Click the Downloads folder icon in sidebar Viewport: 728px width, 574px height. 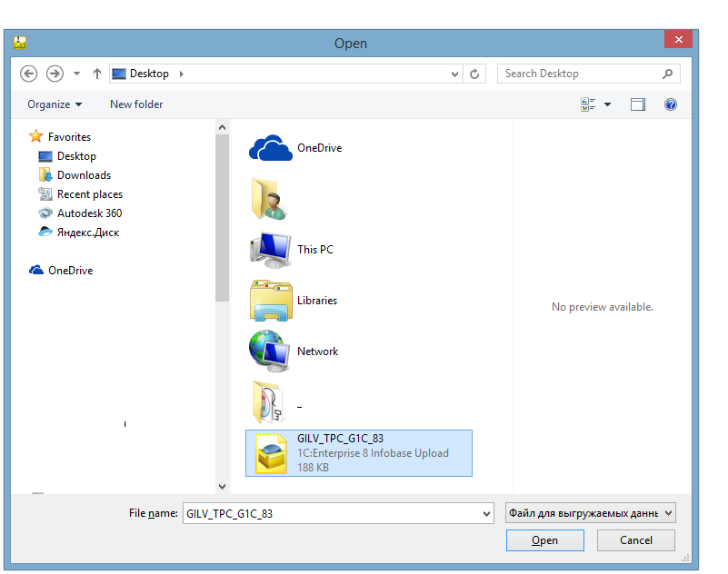tap(45, 174)
